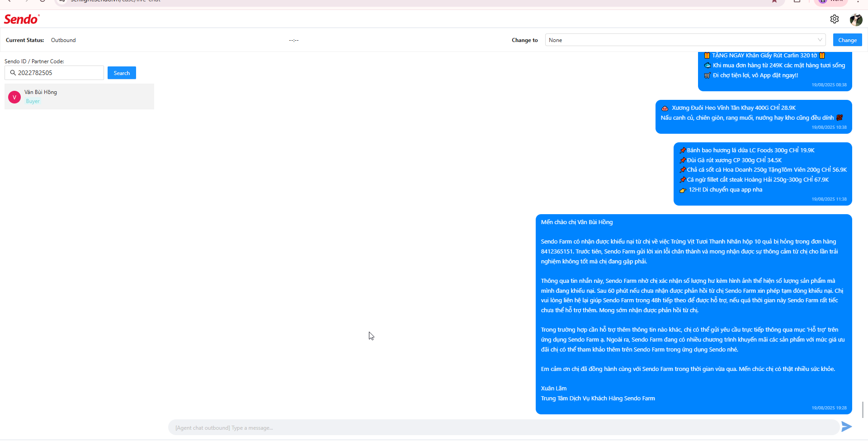Click the Sendo ID / Partner Code label

tap(34, 61)
